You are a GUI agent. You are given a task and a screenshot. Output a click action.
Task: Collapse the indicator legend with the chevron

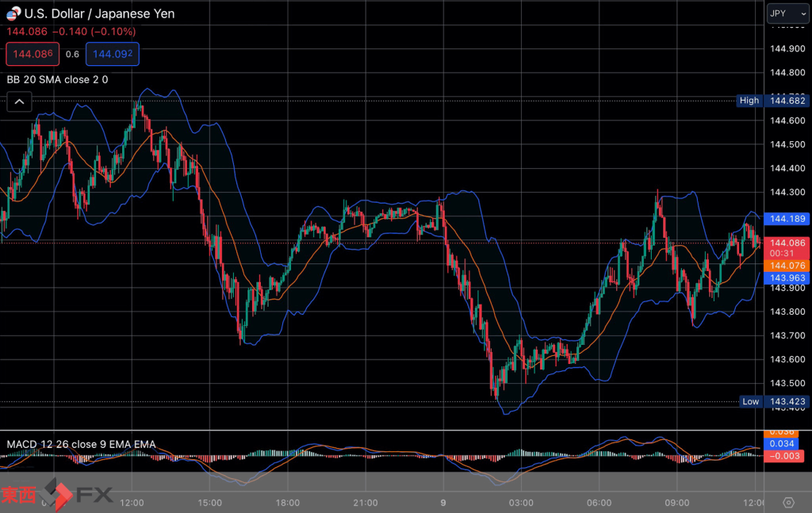(x=19, y=102)
